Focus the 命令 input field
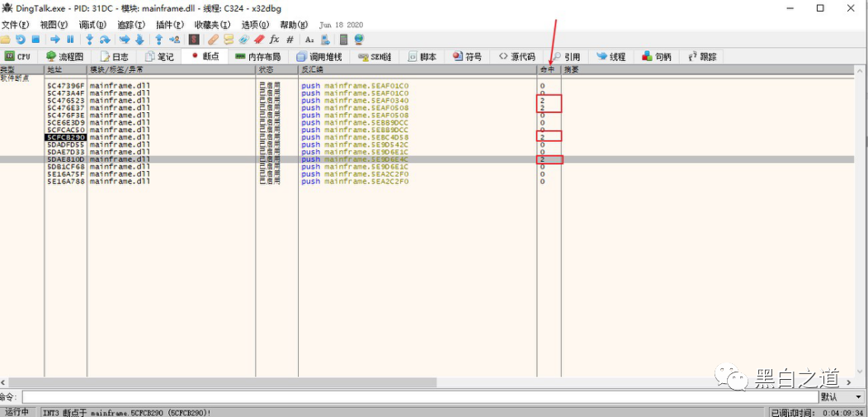Viewport: 868px width, 417px height. click(x=420, y=397)
